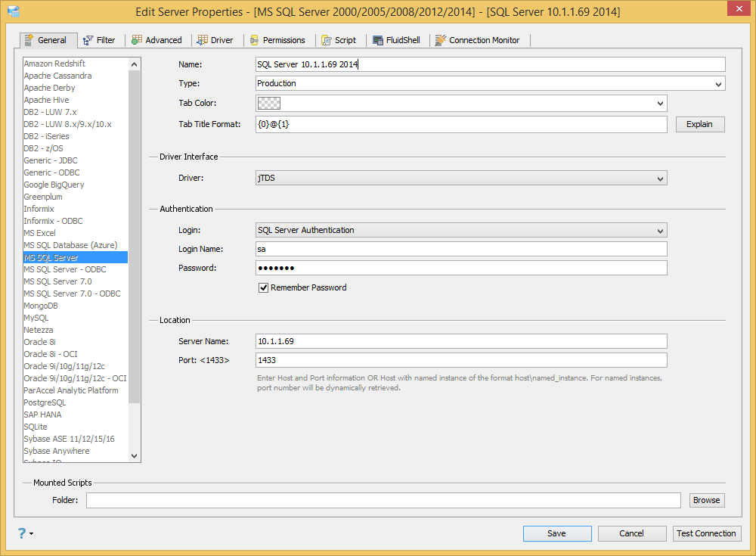756x556 pixels.
Task: Click Browse for mounted scripts folder
Action: tap(707, 500)
